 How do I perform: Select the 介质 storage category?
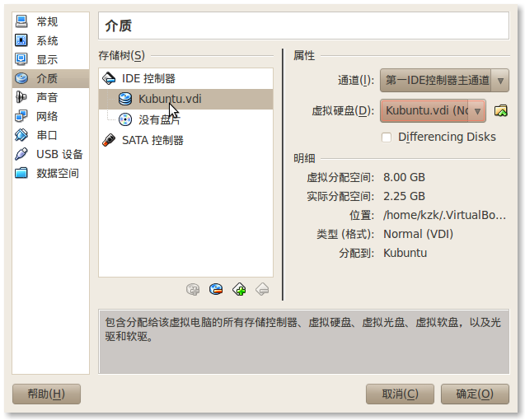[50, 78]
